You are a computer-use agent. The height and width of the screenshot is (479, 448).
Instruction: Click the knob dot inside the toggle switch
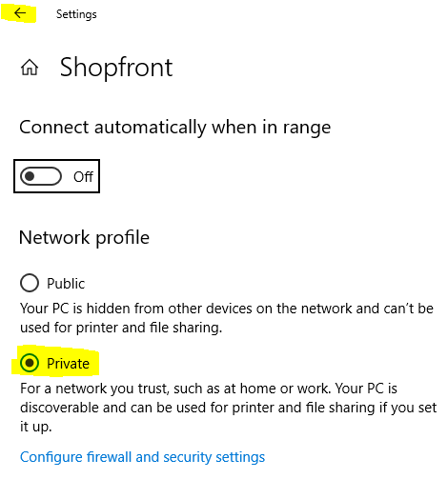[x=30, y=176]
